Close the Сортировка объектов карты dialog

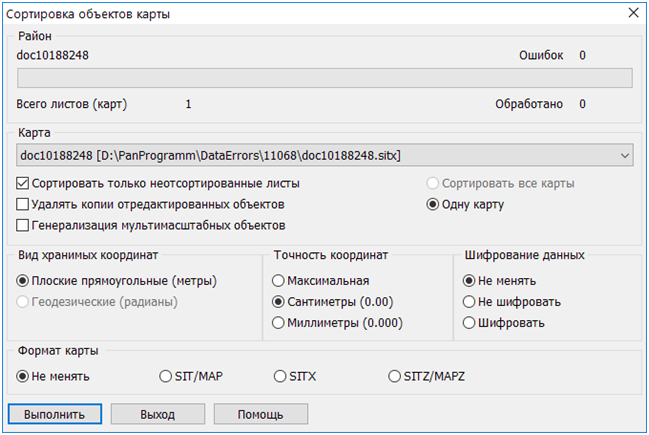(x=631, y=13)
